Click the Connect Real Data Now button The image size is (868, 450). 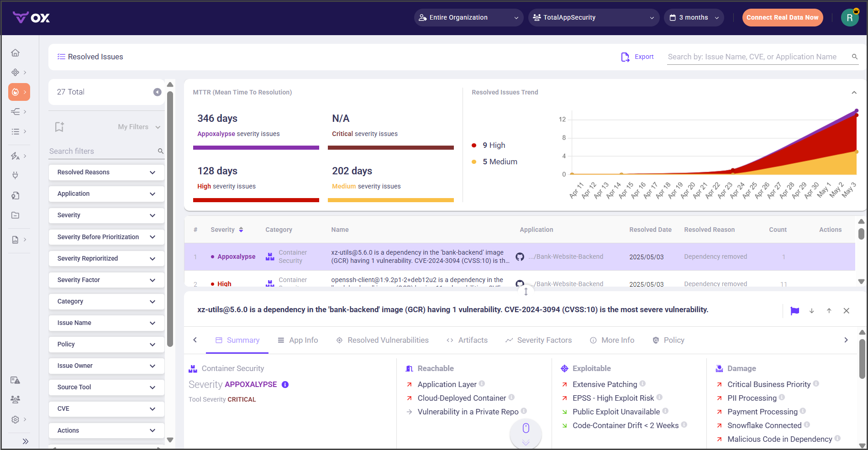click(x=782, y=18)
